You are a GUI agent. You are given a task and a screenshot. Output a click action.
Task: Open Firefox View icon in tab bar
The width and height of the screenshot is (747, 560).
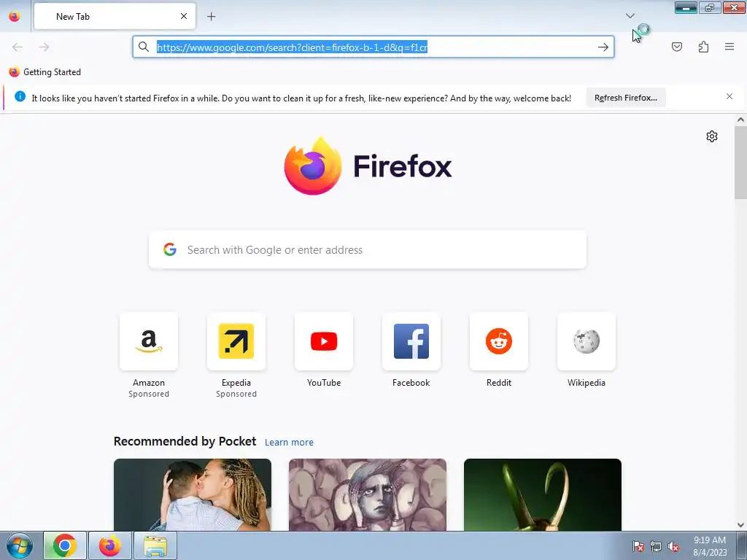(x=15, y=16)
